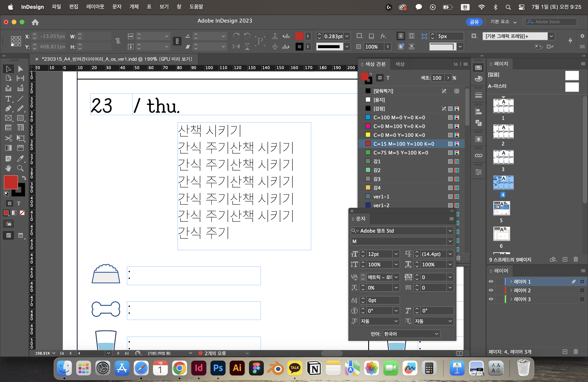Click red fill color box in toolbox
Viewport: 588px width, 382px height.
(11, 182)
